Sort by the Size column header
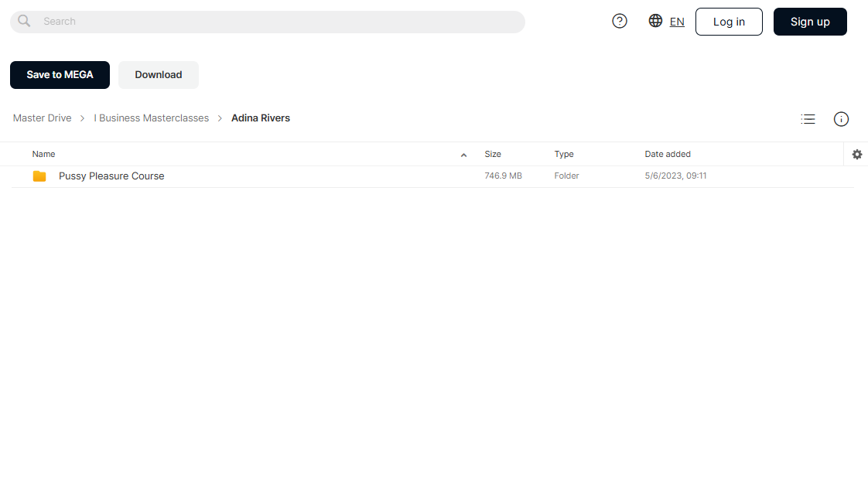Image resolution: width=868 pixels, height=488 pixels. coord(493,154)
